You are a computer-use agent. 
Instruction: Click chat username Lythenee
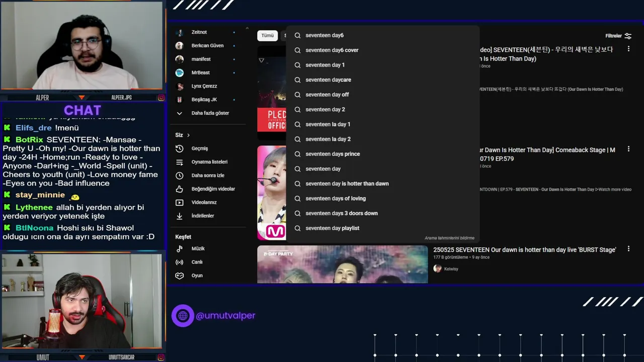coord(34,208)
